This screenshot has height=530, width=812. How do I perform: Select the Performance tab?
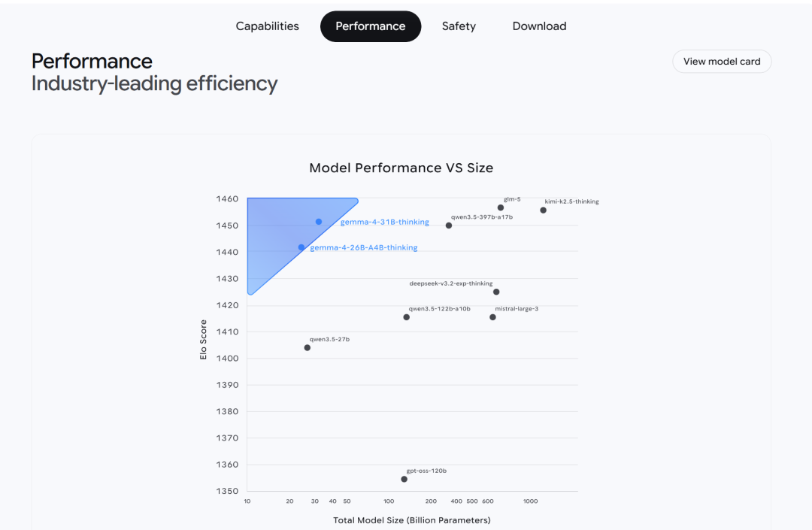371,26
